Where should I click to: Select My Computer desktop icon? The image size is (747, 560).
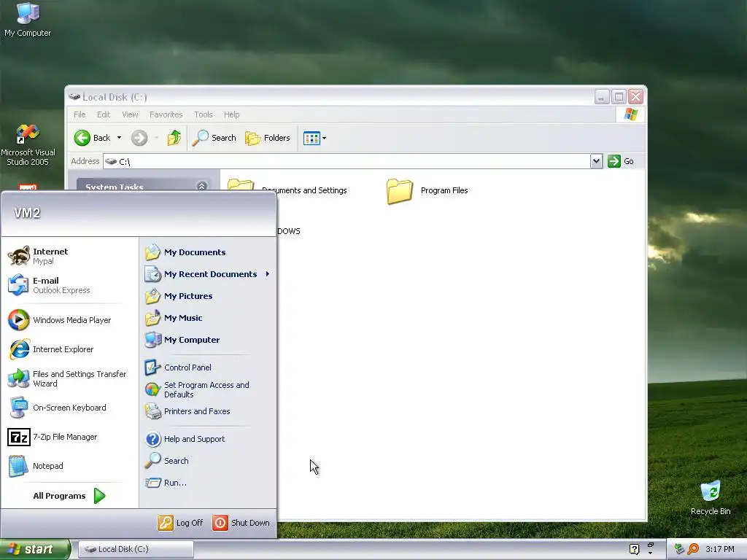coord(28,20)
